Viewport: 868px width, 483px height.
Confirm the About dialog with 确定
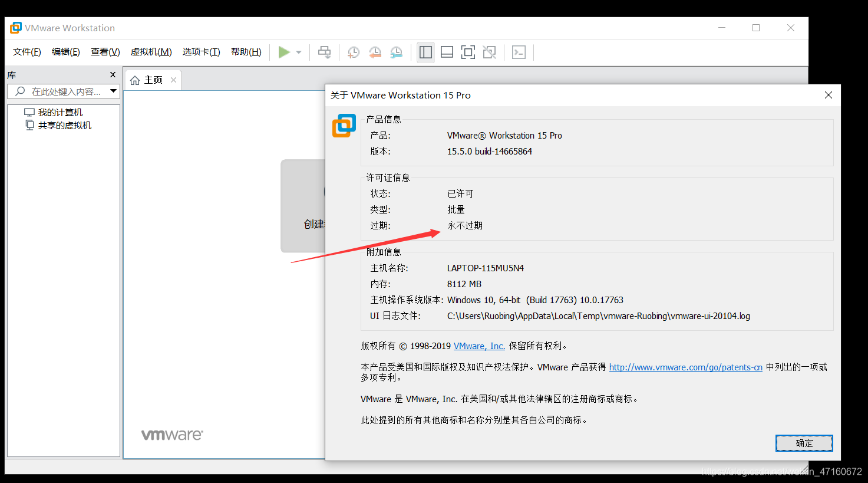click(804, 443)
